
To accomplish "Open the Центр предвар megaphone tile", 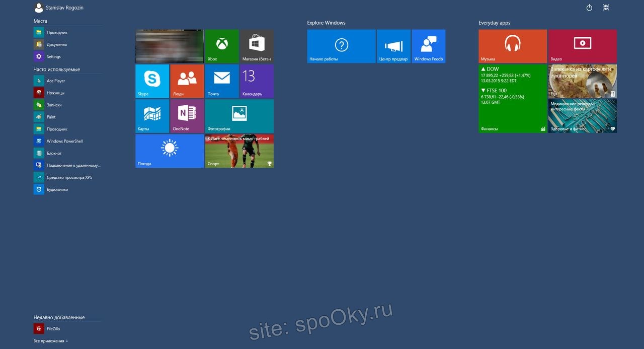I will 394,46.
